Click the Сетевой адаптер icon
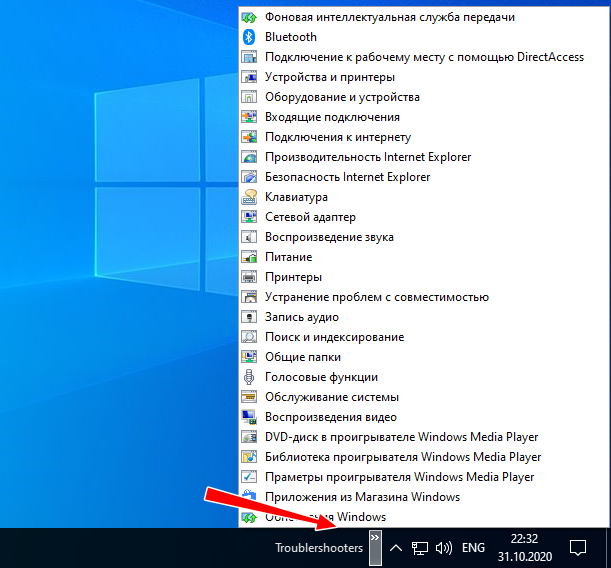 (249, 217)
